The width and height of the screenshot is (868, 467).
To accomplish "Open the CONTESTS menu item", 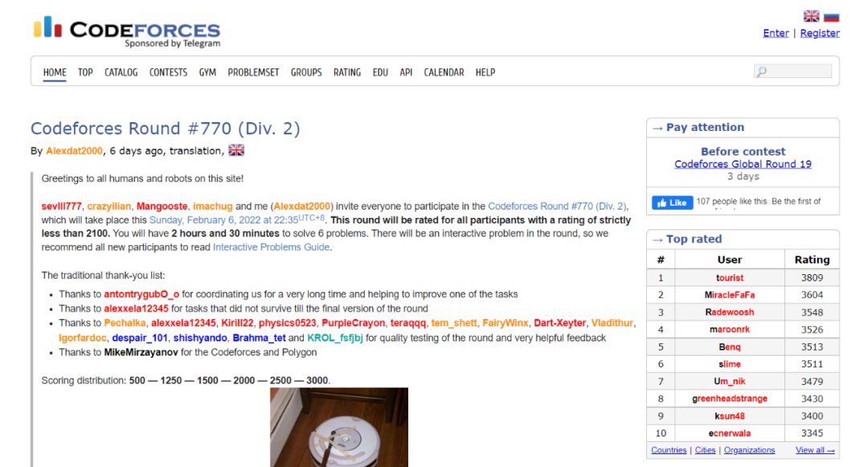I will 168,72.
